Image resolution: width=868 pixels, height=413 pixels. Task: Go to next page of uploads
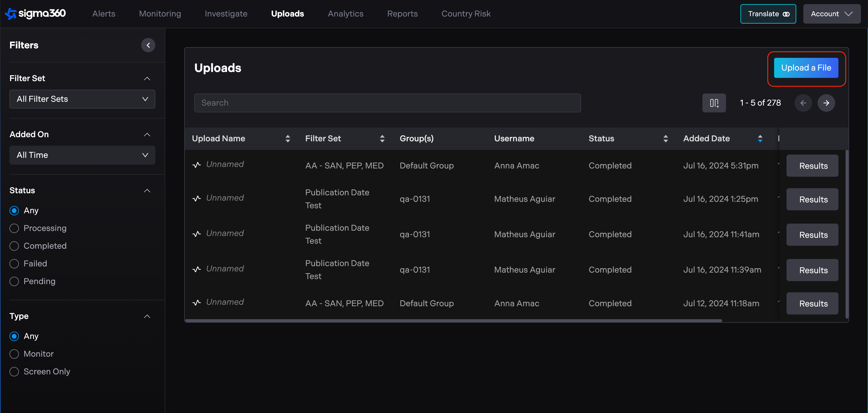click(826, 103)
